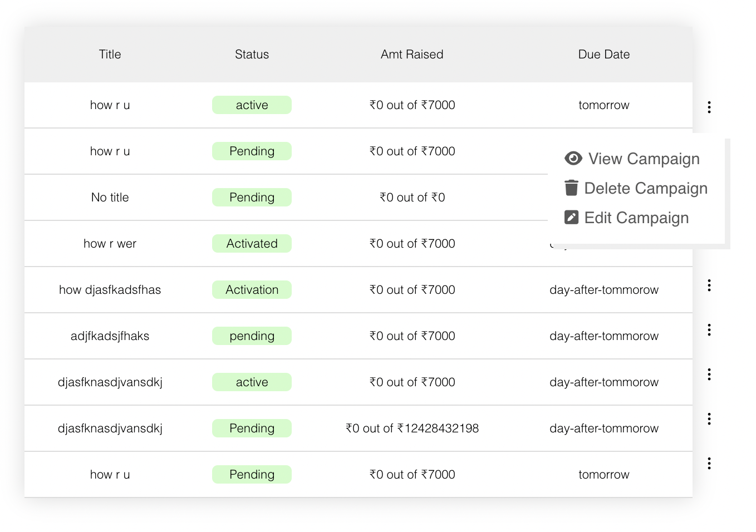
Task: Open the three-dot menu for the tomorrow active row
Action: 709,107
